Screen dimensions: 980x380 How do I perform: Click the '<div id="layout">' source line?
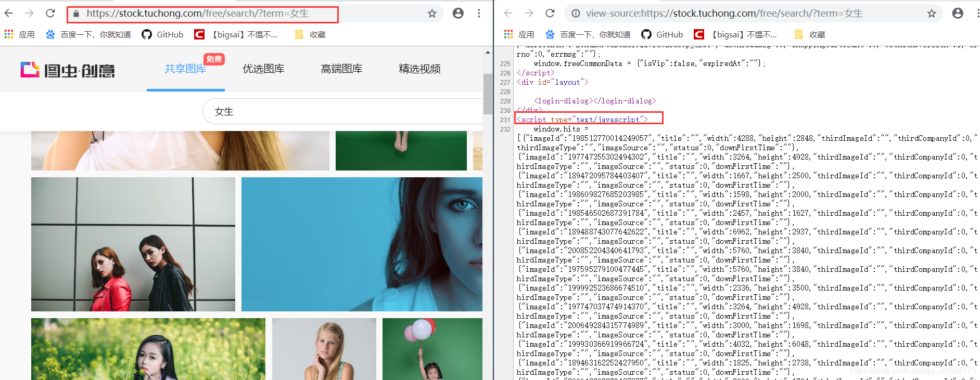553,82
